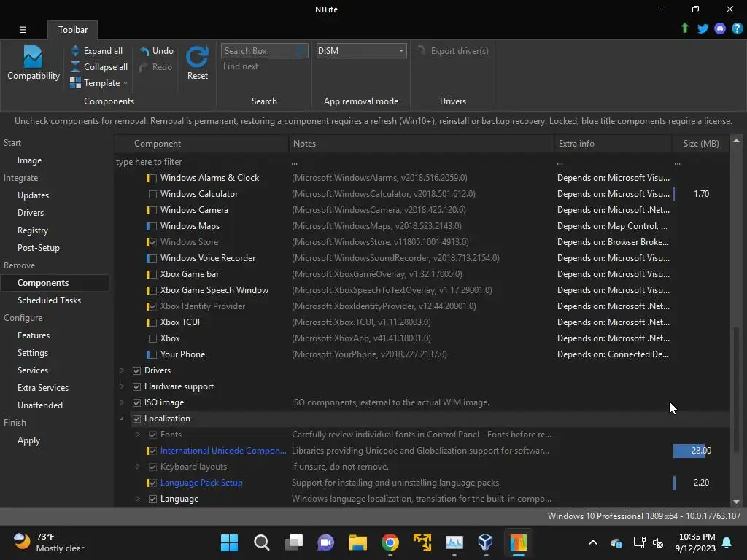This screenshot has width=747, height=560.
Task: Open the Unattended page
Action: point(40,405)
